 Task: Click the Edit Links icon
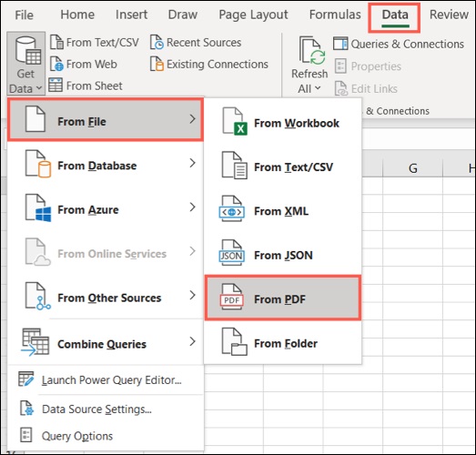pyautogui.click(x=341, y=88)
